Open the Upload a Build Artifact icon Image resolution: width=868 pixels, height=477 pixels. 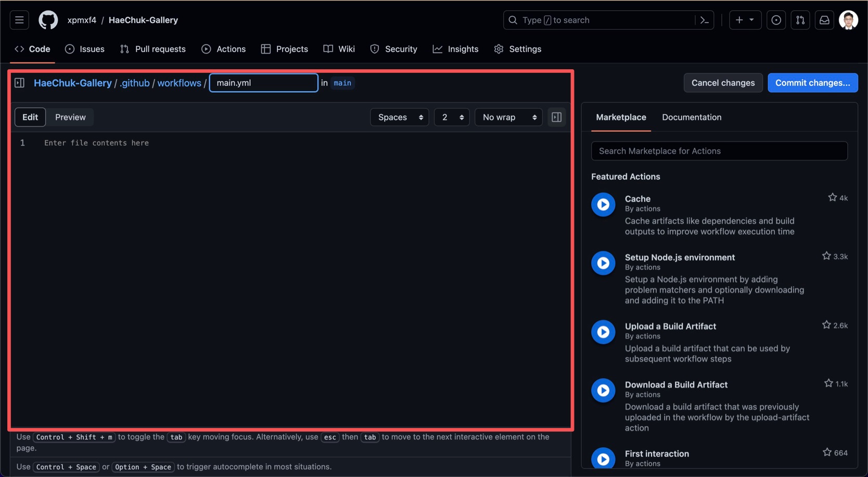(603, 332)
